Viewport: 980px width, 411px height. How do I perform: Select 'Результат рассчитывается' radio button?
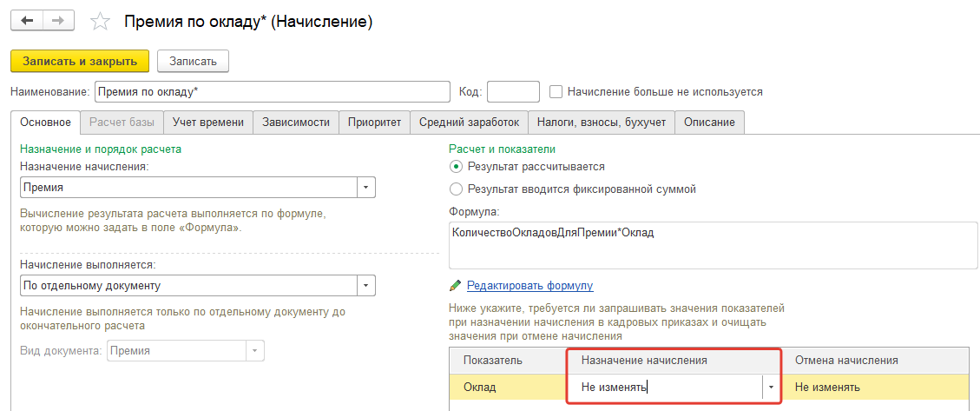457,166
